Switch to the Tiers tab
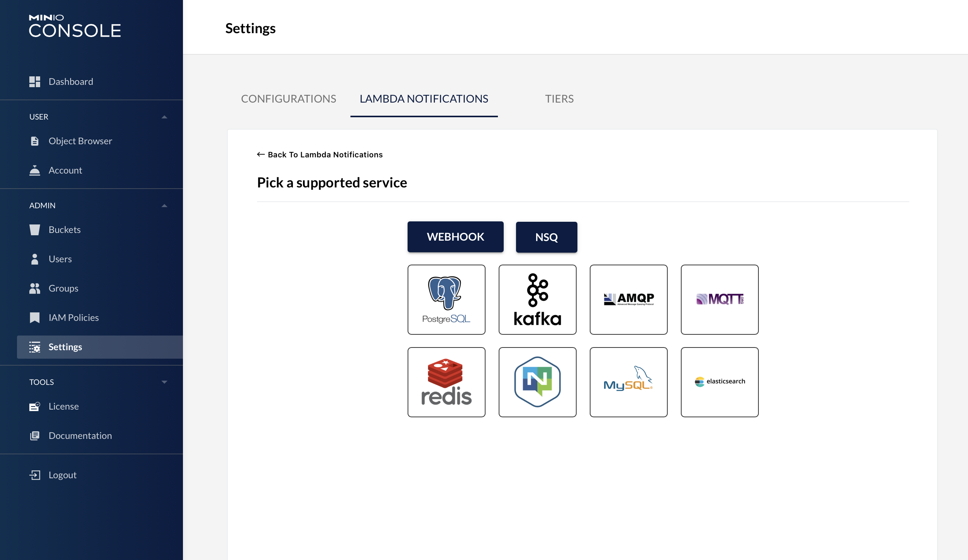 tap(559, 99)
